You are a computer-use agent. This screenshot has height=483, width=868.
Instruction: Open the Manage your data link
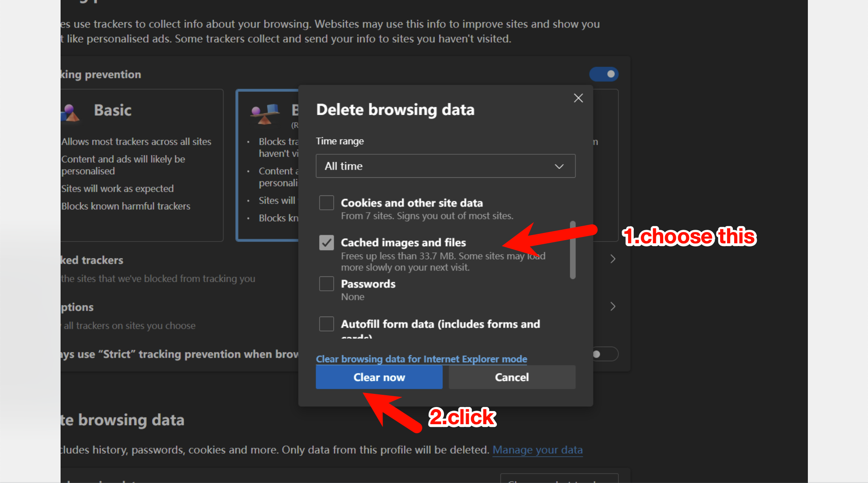[537, 450]
